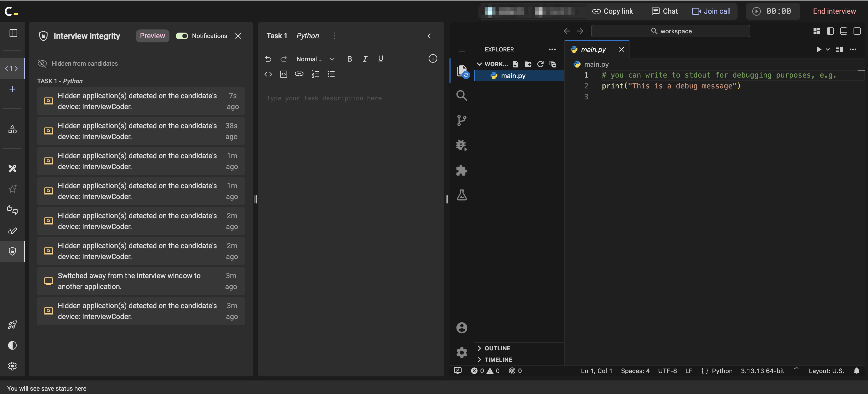Collapse the Task 1 description panel

[x=429, y=36]
